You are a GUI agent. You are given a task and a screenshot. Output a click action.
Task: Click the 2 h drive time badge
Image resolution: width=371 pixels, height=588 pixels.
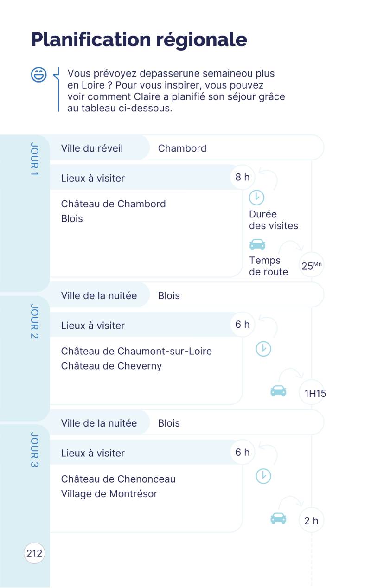pos(311,521)
